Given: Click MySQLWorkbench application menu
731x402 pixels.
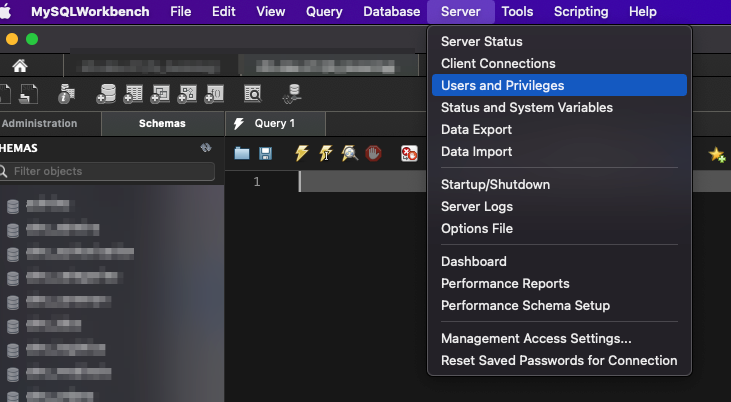Looking at the screenshot, I should 90,12.
